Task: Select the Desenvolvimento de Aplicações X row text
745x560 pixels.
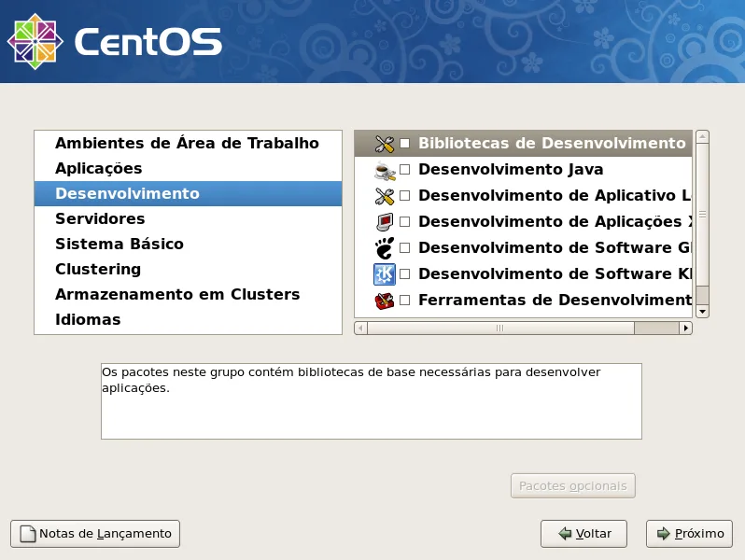Action: click(x=555, y=221)
